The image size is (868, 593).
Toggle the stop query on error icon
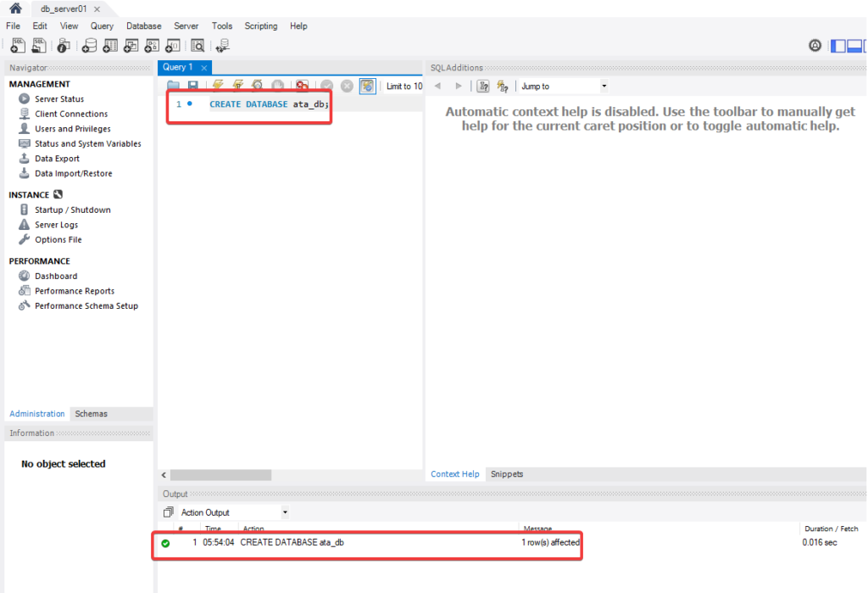point(303,85)
